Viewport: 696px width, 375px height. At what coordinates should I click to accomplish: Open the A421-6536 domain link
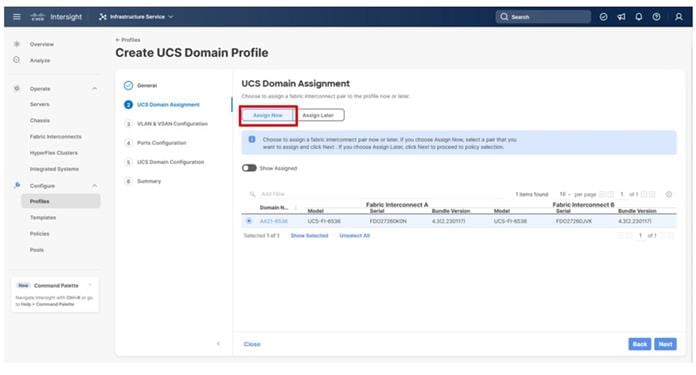274,221
